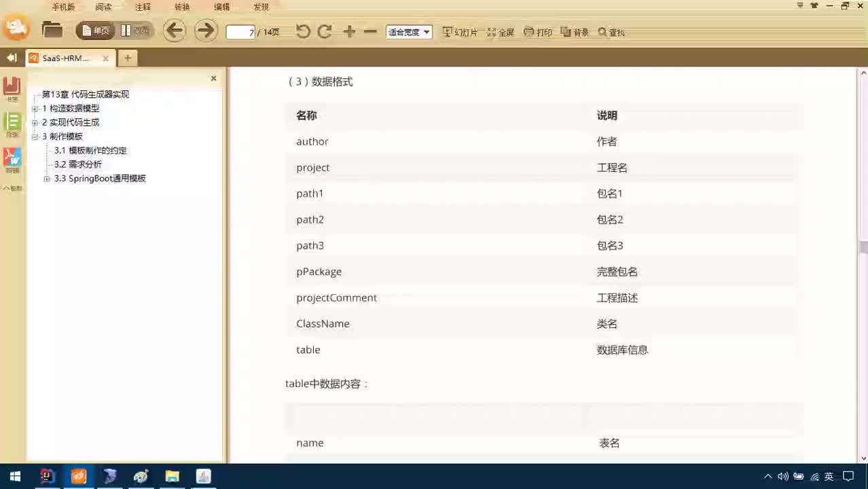Select outline item 3 制作模板
The height and width of the screenshot is (489, 868).
62,137
